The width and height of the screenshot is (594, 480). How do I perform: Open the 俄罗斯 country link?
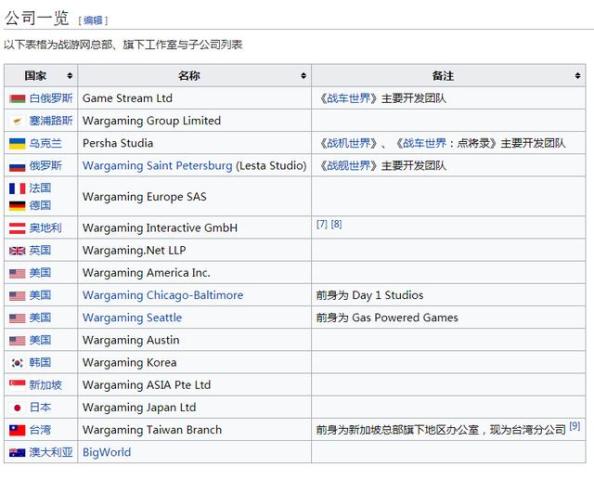click(x=45, y=166)
